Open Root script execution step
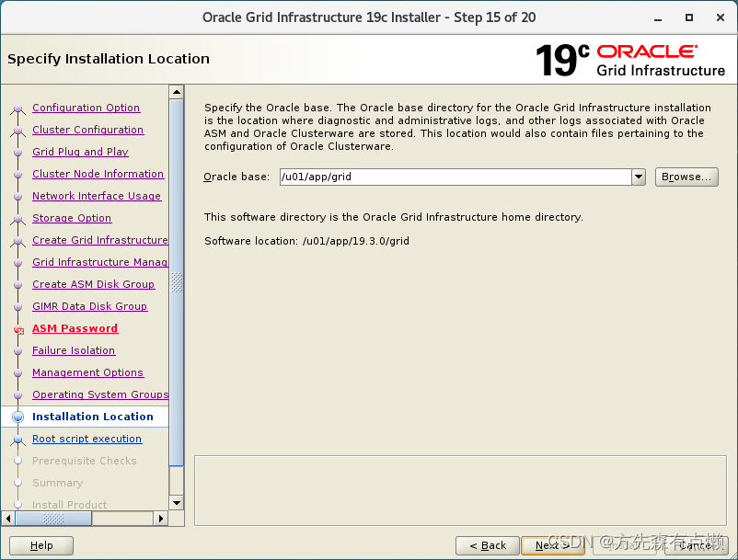The height and width of the screenshot is (560, 738). click(x=87, y=439)
